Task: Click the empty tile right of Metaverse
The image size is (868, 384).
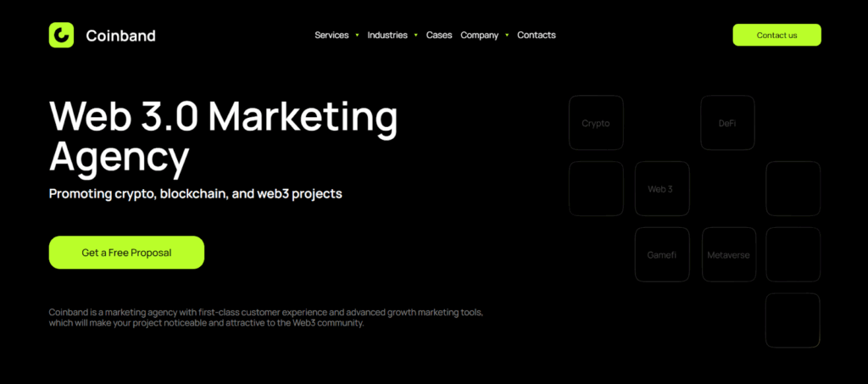Action: 793,254
